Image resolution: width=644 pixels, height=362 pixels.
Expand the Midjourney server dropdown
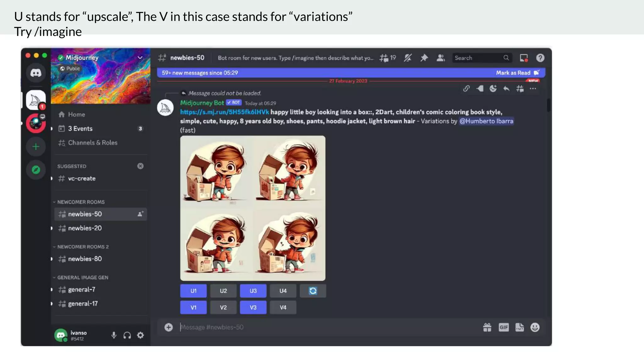click(x=140, y=58)
